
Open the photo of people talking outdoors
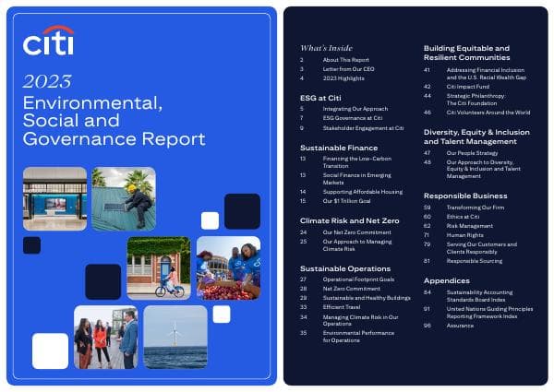tap(105, 337)
